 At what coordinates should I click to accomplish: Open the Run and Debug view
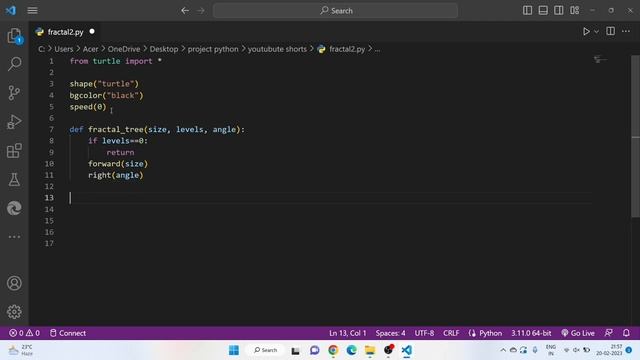[14, 122]
